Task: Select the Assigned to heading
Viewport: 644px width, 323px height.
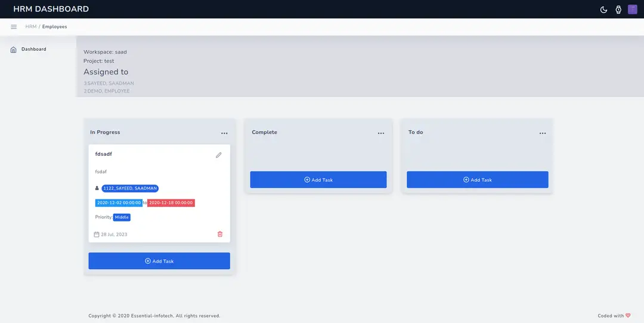Action: [x=106, y=72]
